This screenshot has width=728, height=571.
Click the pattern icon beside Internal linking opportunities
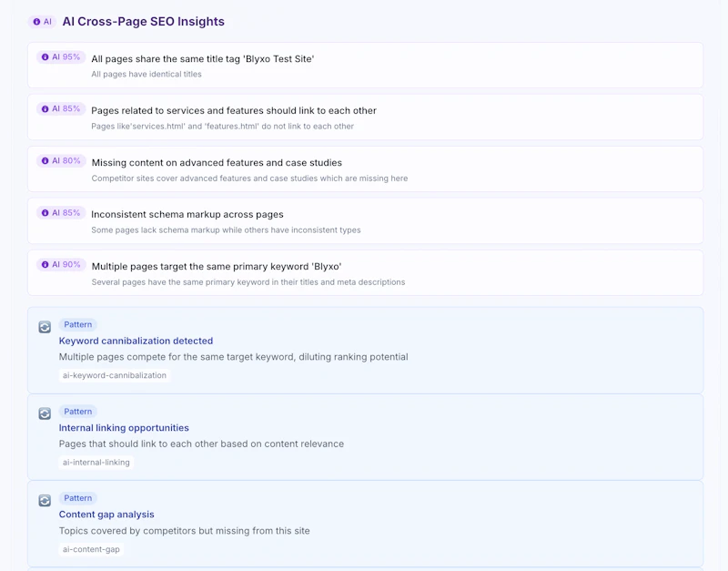[x=45, y=413]
